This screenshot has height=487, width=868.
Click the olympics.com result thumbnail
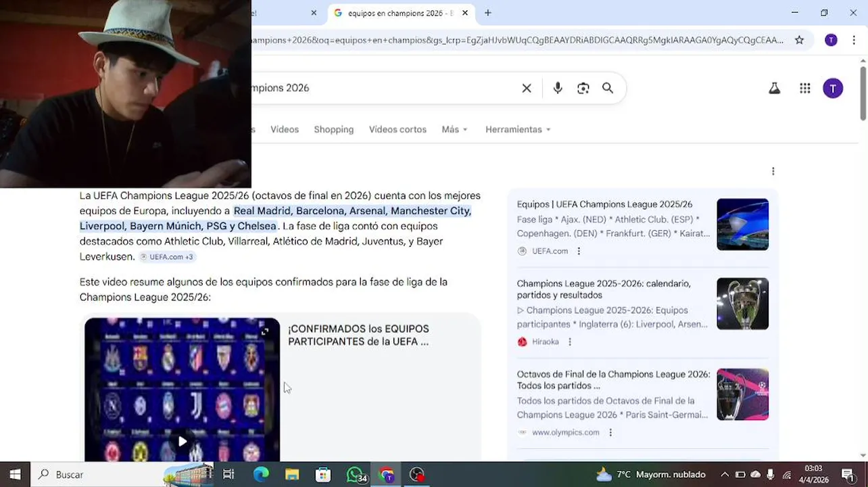pos(742,394)
